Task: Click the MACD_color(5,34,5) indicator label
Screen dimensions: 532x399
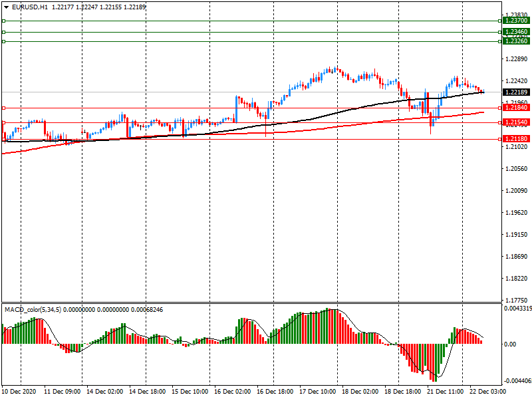Action: tap(33, 310)
